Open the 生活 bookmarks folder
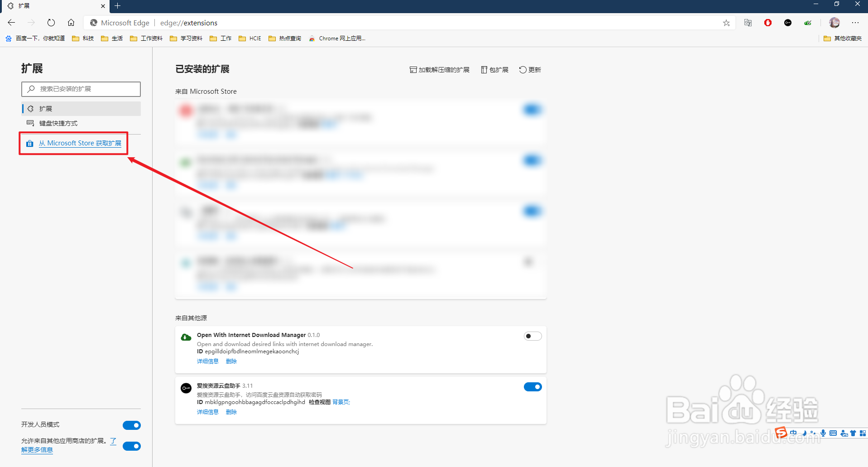 [112, 39]
